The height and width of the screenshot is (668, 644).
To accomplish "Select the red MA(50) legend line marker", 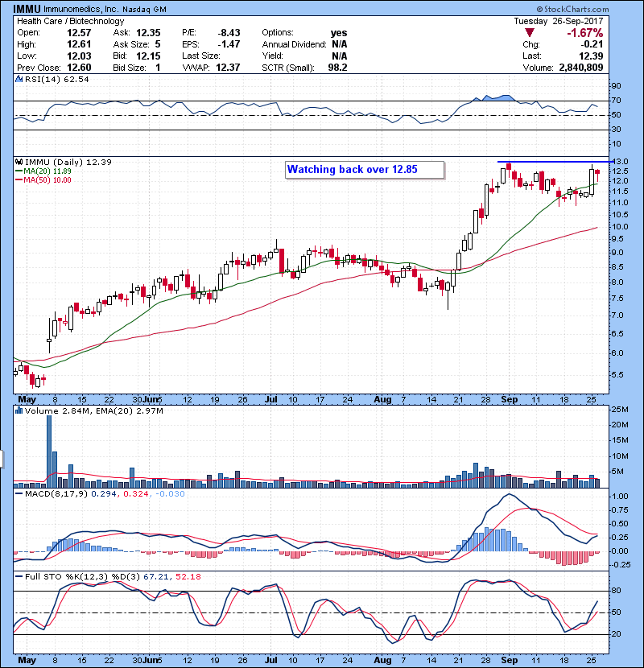I will (x=19, y=180).
